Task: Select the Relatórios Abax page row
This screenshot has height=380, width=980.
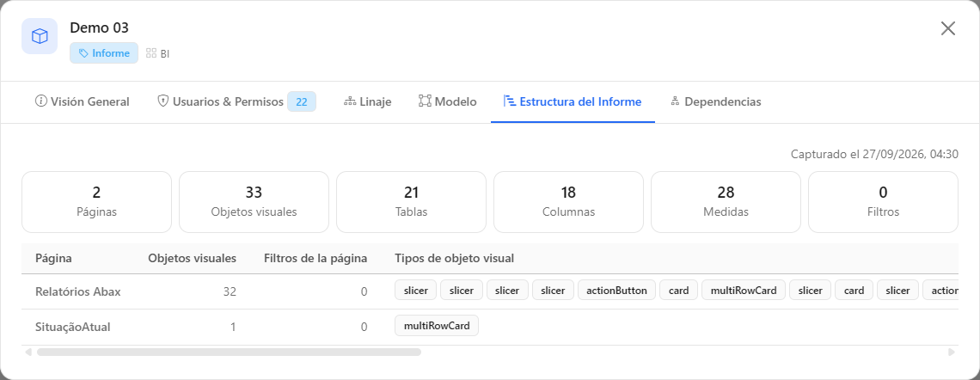Action: (490, 291)
